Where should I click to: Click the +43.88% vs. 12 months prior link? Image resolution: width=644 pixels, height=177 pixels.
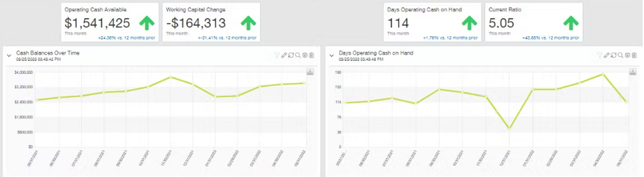point(551,38)
